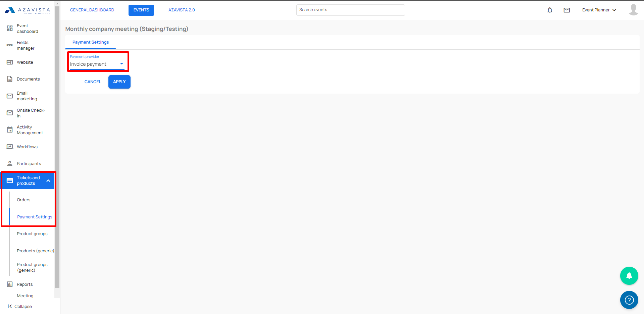
Task: Click the Activity Management calendar icon
Action: [10, 130]
